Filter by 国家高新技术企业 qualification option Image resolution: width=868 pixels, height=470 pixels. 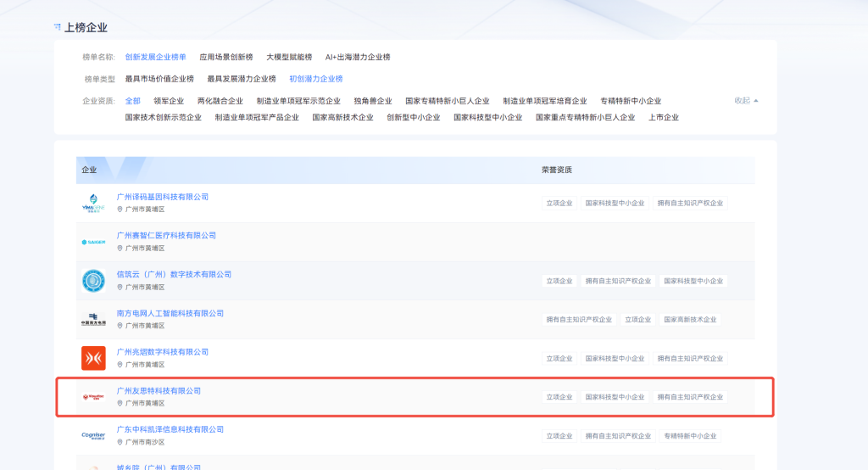(342, 117)
